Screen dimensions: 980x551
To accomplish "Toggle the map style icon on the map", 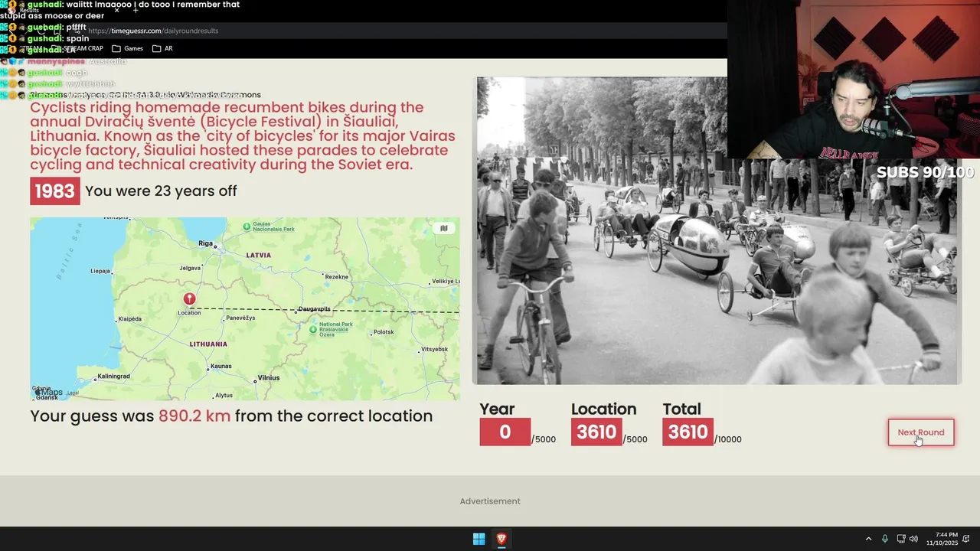I will click(443, 228).
